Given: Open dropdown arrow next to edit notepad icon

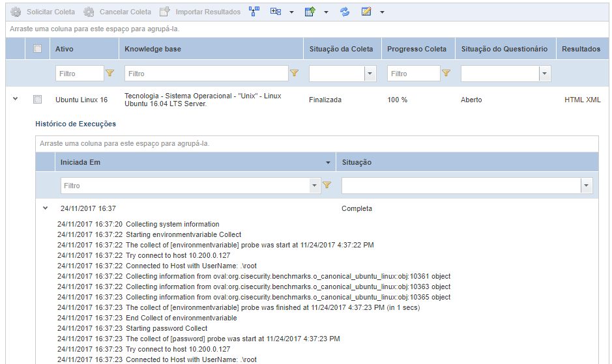Looking at the screenshot, I should tap(382, 12).
